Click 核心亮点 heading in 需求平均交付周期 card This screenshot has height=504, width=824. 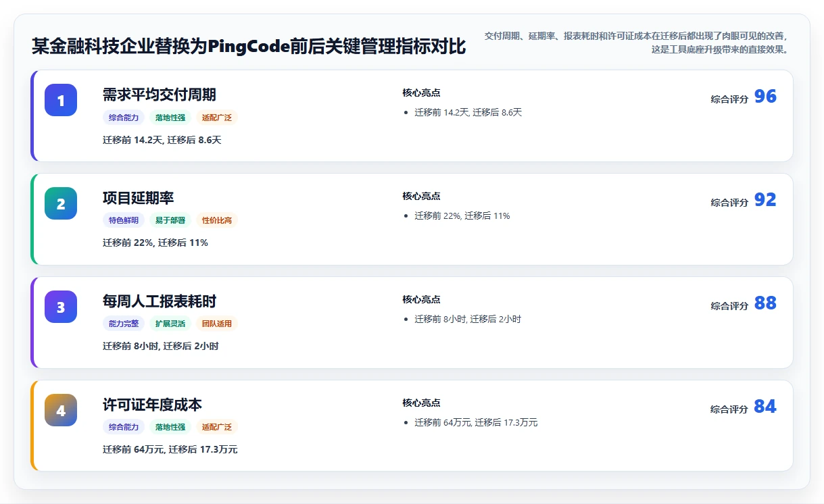click(421, 93)
